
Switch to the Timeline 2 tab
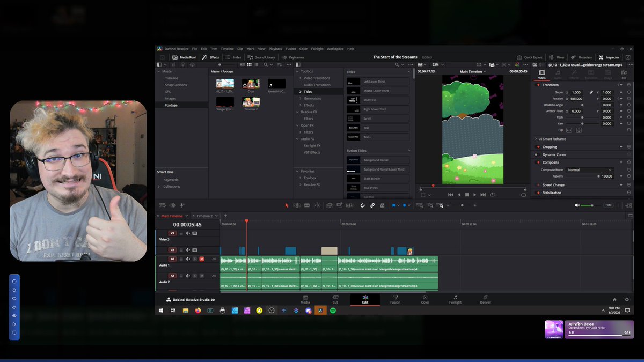pyautogui.click(x=204, y=216)
